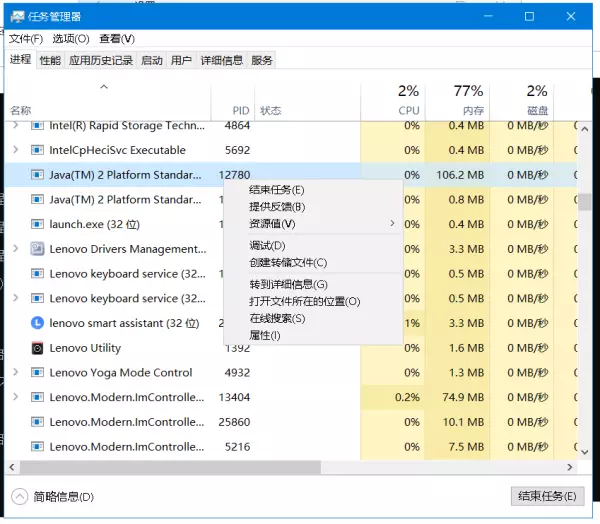Open the 选项(O) menu

71,39
